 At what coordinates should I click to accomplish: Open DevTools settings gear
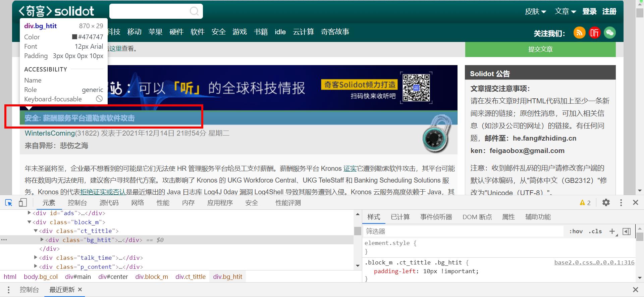tap(606, 203)
